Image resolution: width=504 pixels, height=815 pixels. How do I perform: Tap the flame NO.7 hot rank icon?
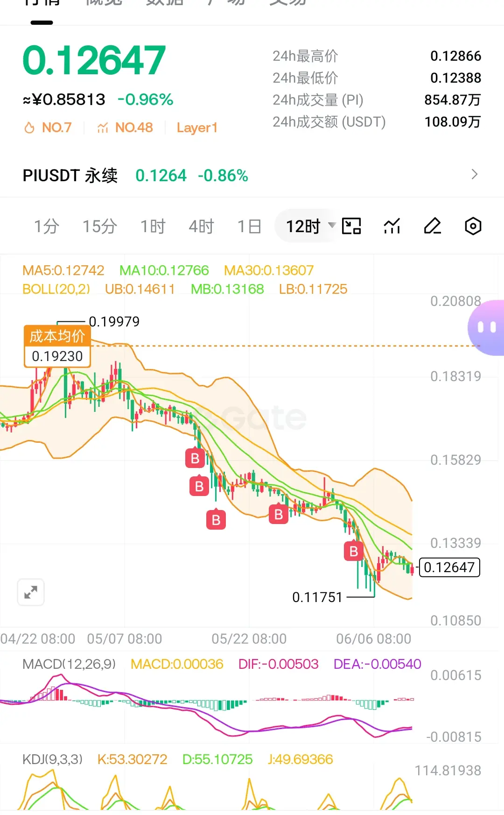(x=29, y=128)
